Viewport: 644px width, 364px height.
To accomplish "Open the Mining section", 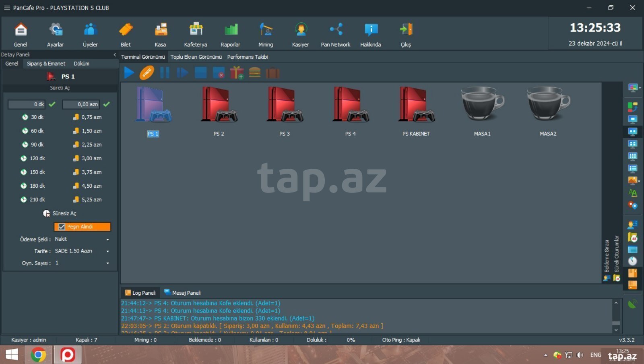I will (266, 35).
